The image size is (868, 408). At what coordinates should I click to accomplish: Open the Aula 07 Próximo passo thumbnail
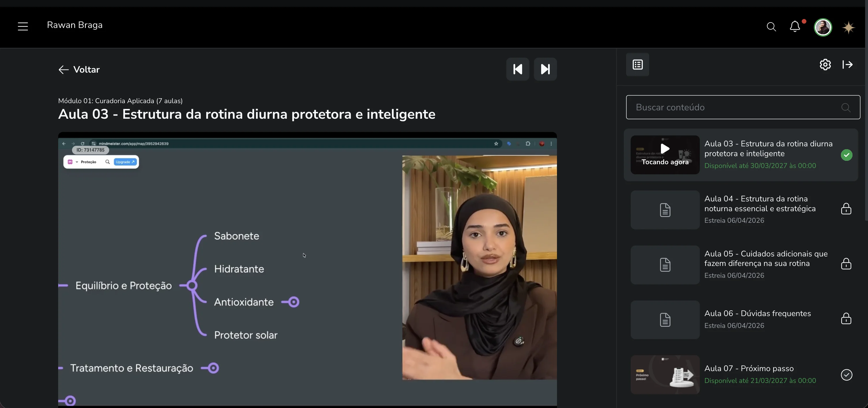pos(665,375)
